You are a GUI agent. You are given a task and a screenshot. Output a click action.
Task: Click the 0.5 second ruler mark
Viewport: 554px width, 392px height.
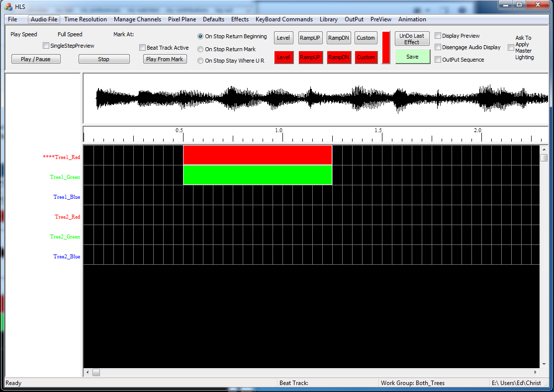click(180, 131)
